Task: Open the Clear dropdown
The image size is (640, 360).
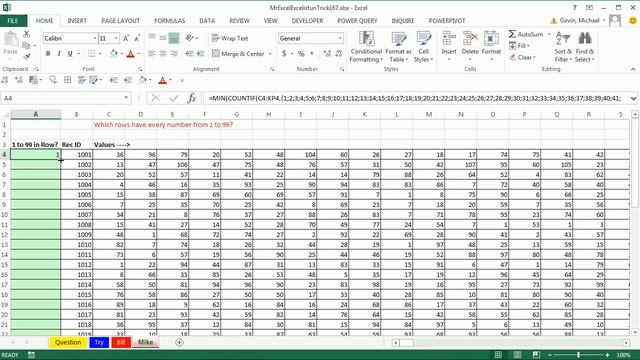Action: (x=522, y=57)
